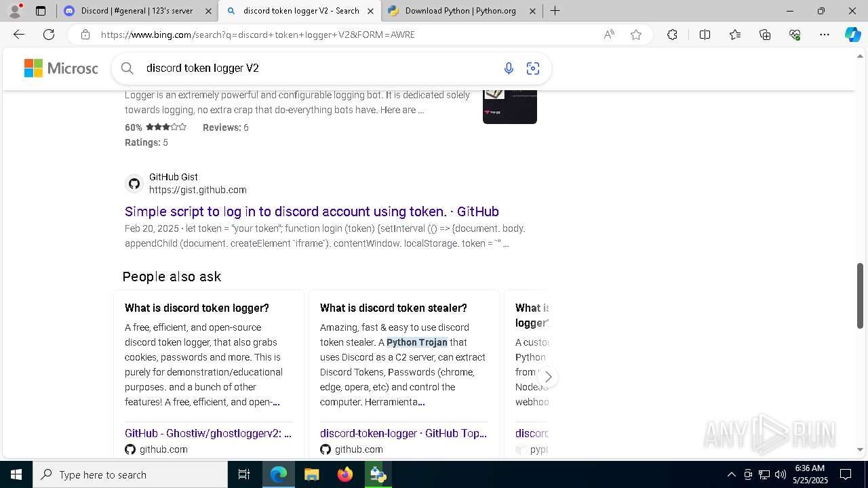
Task: Open the Edge profile icon
Action: (x=15, y=11)
